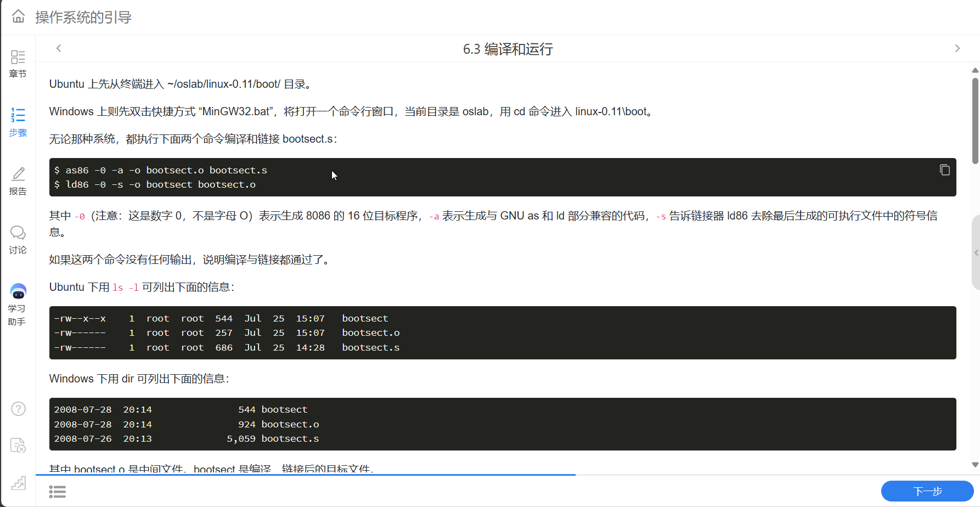Click the 操作系统的引导 title in header

[x=83, y=17]
